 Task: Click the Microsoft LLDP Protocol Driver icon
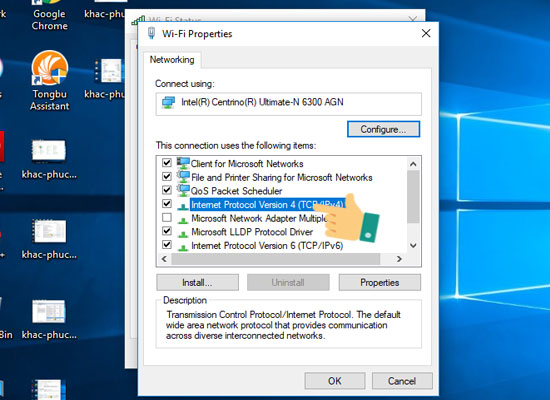point(183,234)
